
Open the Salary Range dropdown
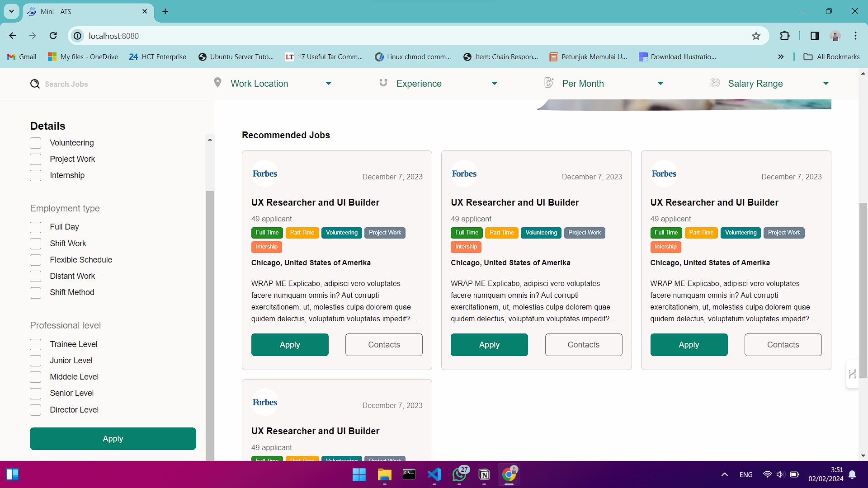pyautogui.click(x=826, y=84)
